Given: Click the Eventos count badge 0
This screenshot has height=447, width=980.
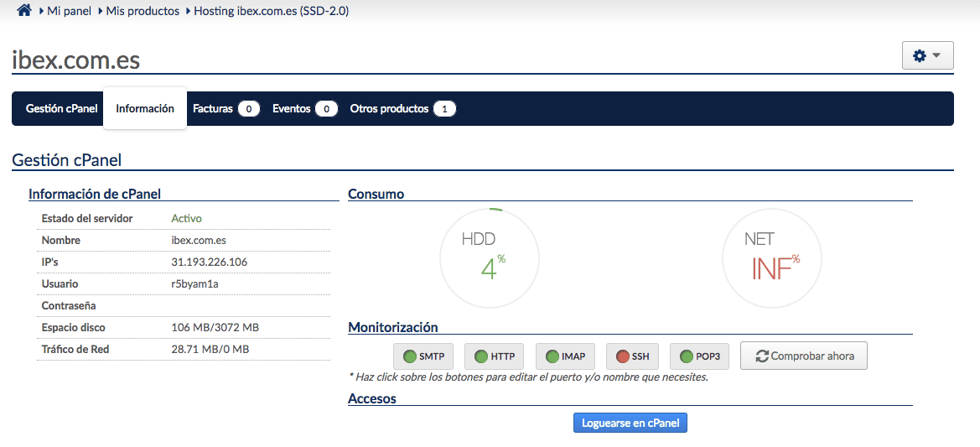Looking at the screenshot, I should tap(326, 109).
